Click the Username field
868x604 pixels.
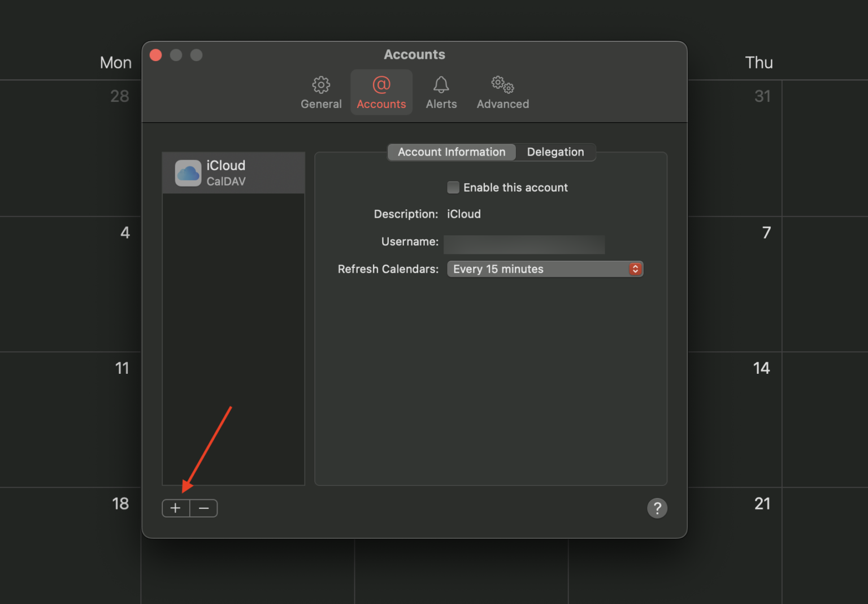coord(524,244)
